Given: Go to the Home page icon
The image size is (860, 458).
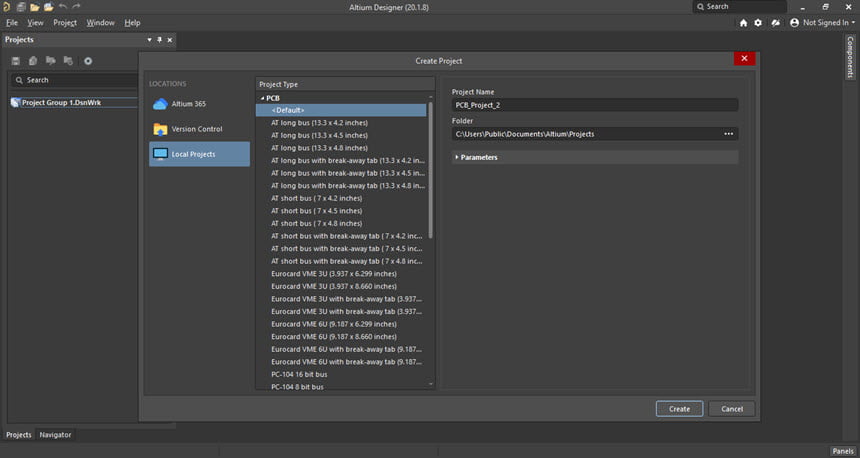Looking at the screenshot, I should pyautogui.click(x=743, y=22).
